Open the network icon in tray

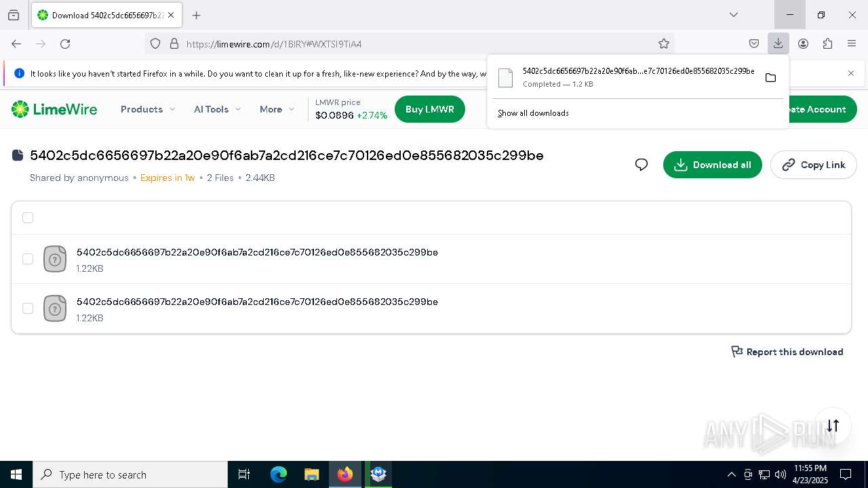[764, 474]
